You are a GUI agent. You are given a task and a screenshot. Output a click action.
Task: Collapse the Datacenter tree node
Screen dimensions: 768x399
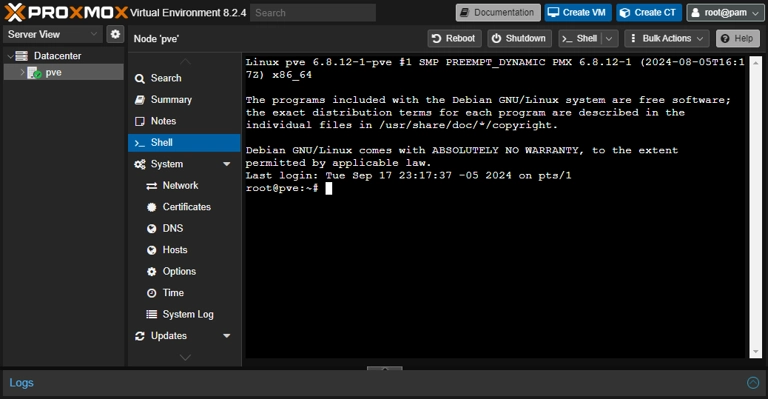click(x=10, y=56)
